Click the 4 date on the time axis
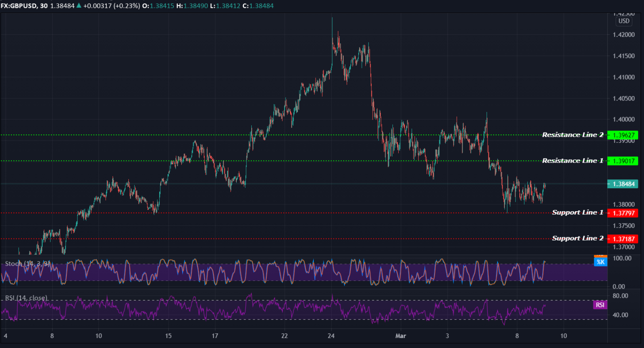644x348 pixels. [6, 336]
